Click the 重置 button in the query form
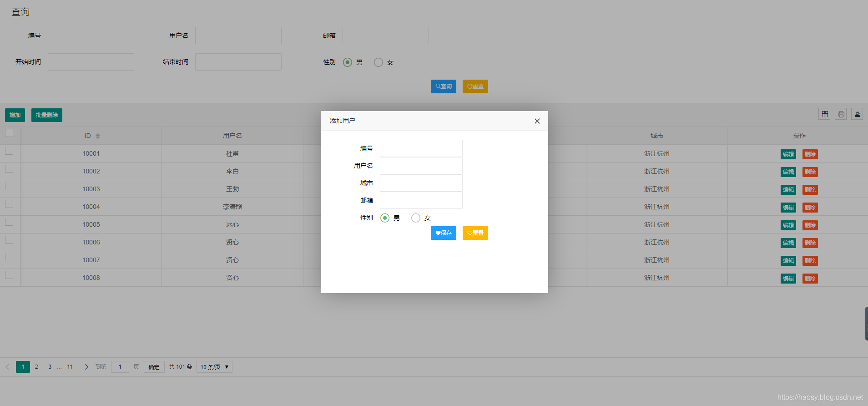868x406 pixels. (x=475, y=86)
